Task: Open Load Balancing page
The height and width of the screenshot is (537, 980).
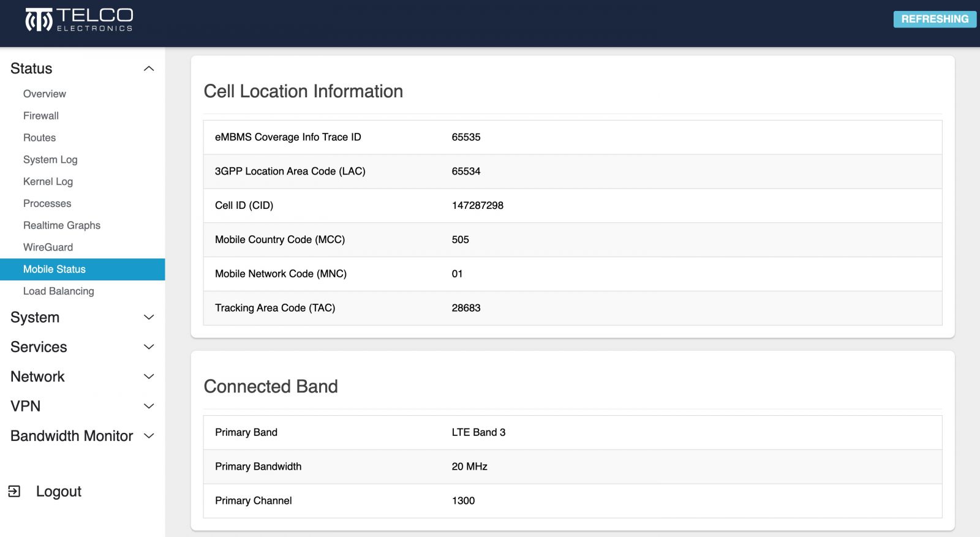Action: pos(59,291)
